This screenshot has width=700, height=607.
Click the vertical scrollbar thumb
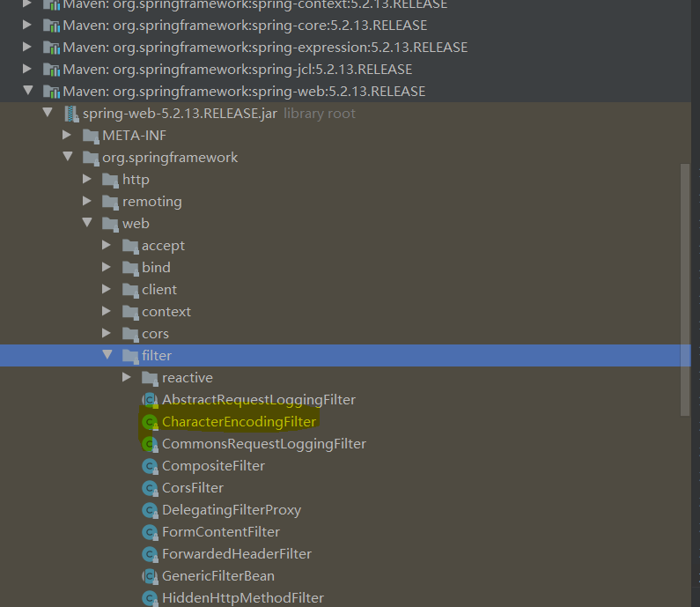685,291
